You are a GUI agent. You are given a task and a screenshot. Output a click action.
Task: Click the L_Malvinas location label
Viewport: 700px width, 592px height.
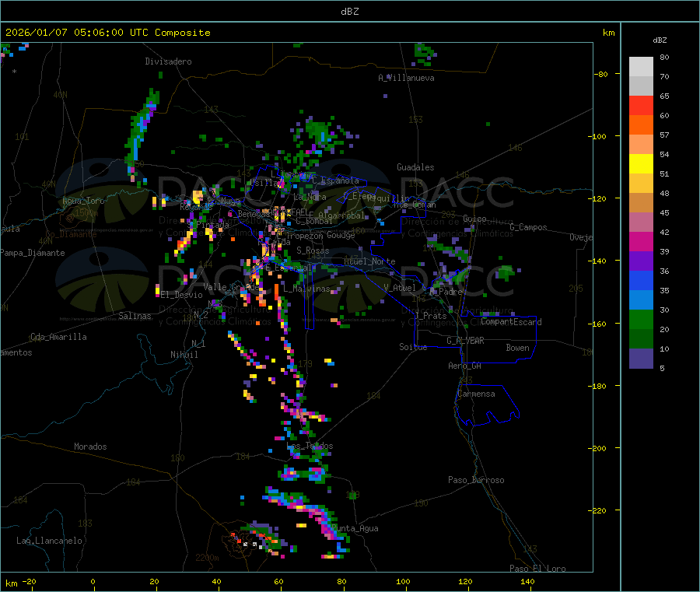(x=306, y=289)
